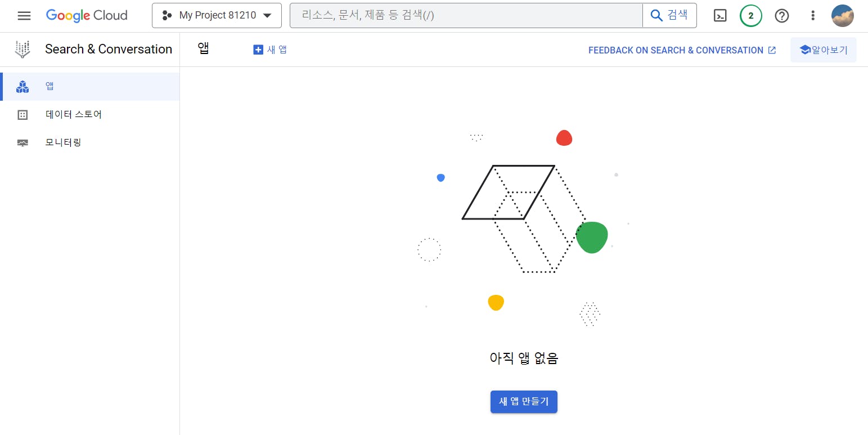
Task: Activate Cloud Shell terminal icon
Action: (x=720, y=16)
